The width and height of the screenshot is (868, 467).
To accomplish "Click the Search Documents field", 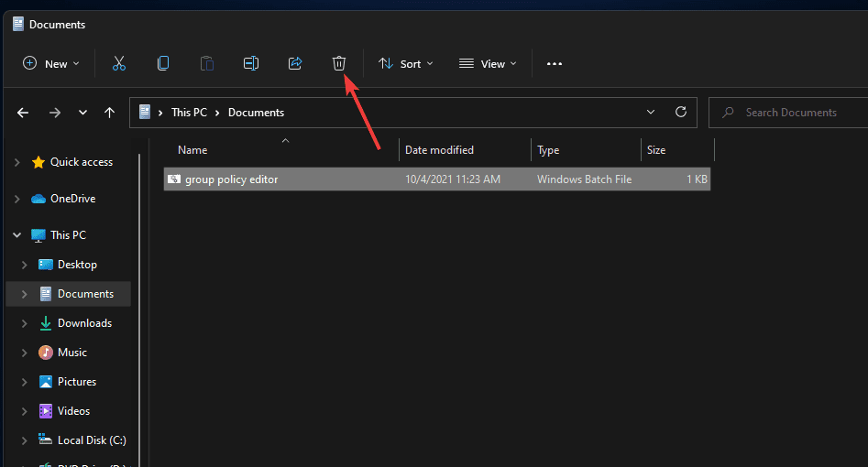I will click(791, 113).
